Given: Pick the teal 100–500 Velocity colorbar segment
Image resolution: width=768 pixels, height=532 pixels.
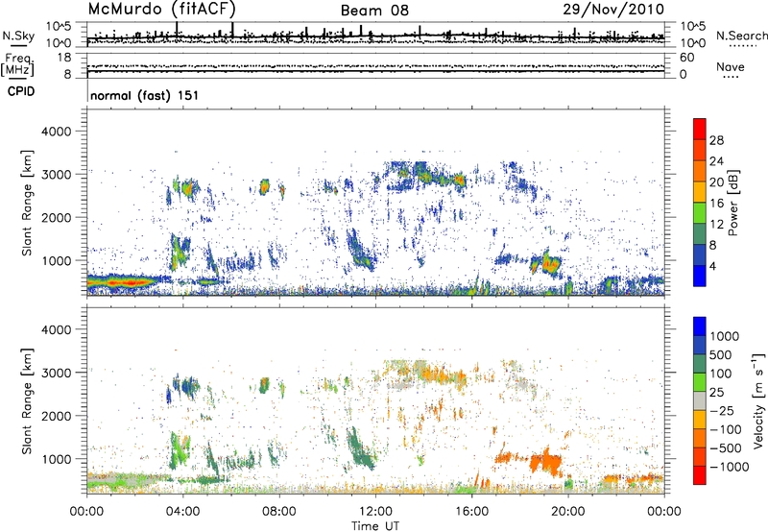Looking at the screenshot, I should (x=700, y=364).
